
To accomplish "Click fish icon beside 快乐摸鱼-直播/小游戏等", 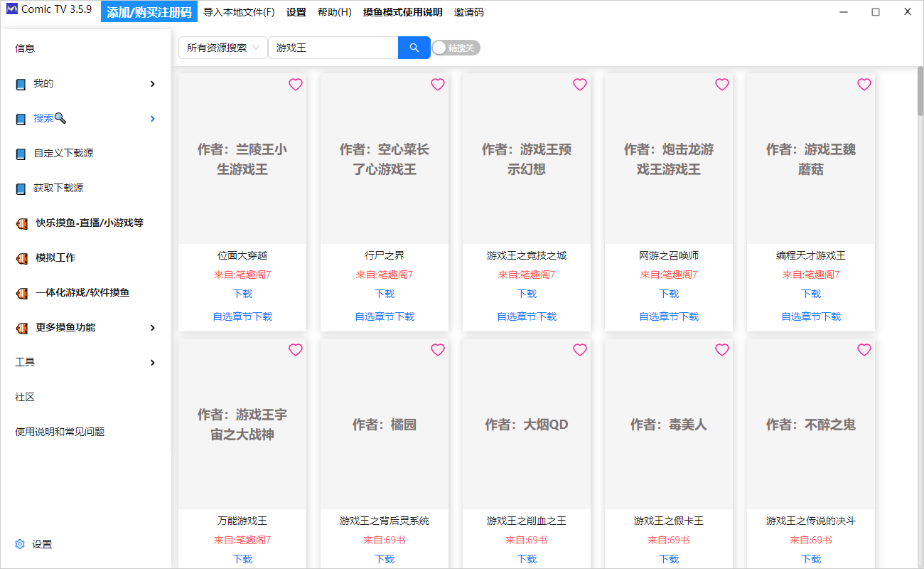I will pos(22,223).
